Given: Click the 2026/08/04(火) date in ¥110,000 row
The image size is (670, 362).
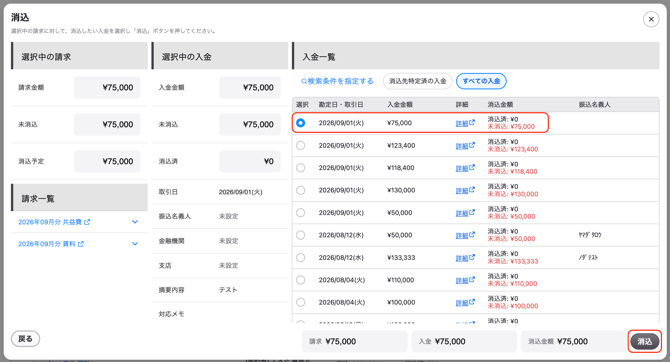Looking at the screenshot, I should (x=341, y=280).
